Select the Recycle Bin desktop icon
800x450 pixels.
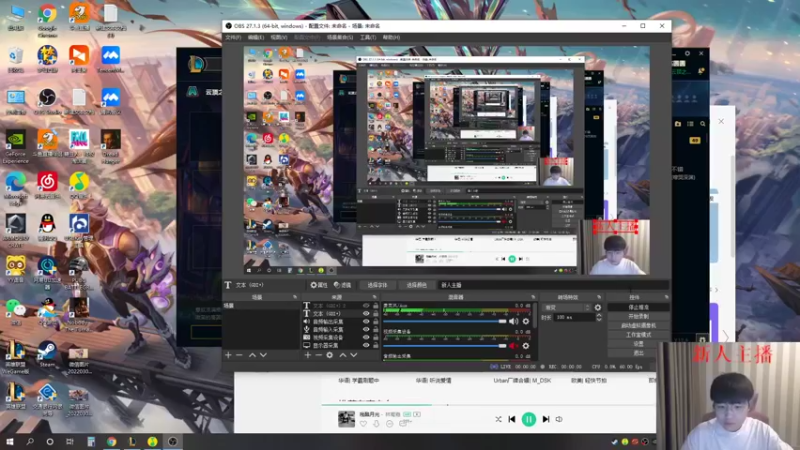pyautogui.click(x=15, y=59)
